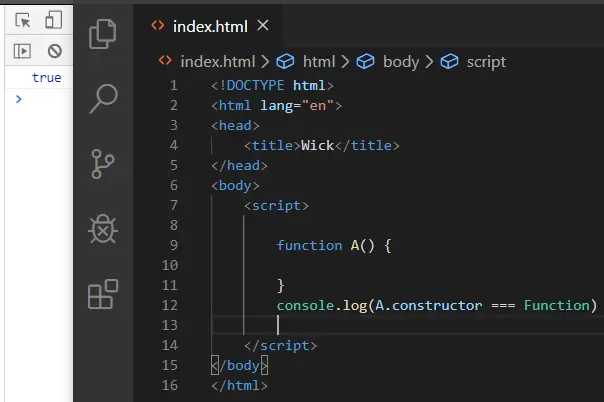Click the DOCTYPE declaration on line 1
Screen dimensions: 604x402
(x=272, y=85)
